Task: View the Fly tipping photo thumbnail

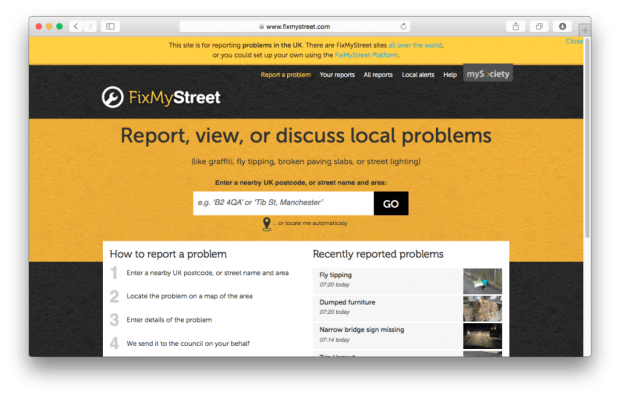Action: (482, 281)
